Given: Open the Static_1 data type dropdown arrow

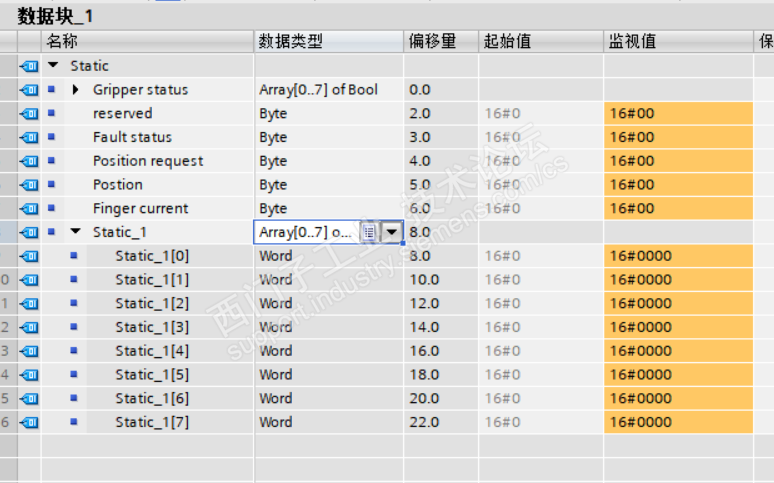Looking at the screenshot, I should pos(392,232).
